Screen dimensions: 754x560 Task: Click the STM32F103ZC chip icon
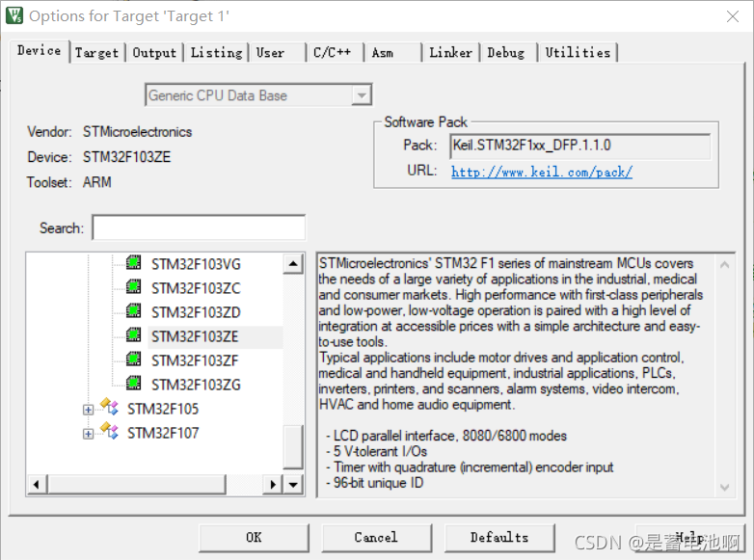134,287
